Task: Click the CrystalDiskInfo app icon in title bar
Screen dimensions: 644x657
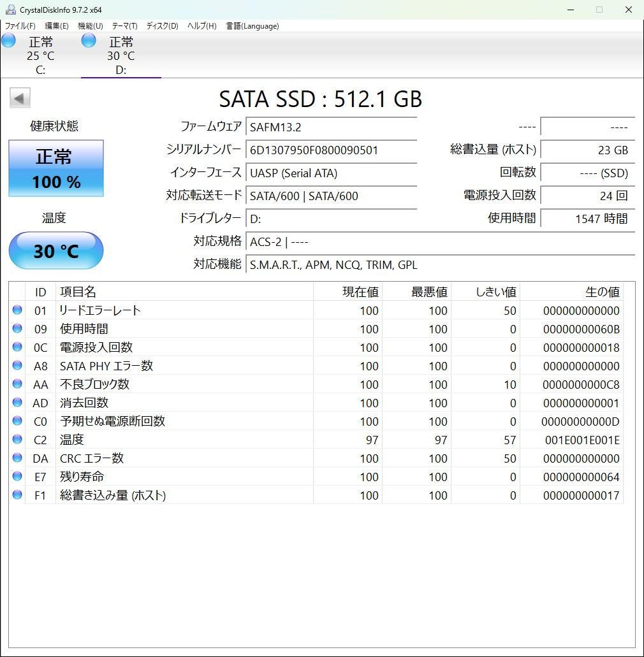Action: [x=10, y=9]
